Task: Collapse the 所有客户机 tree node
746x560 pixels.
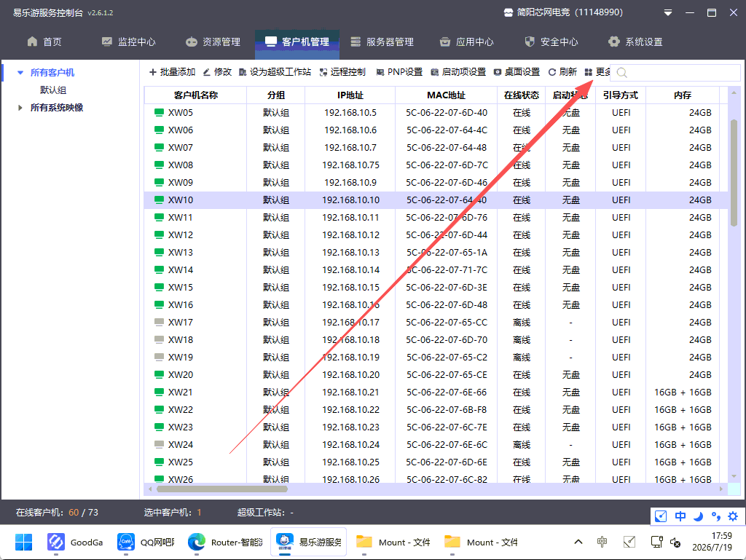Action: coord(20,73)
